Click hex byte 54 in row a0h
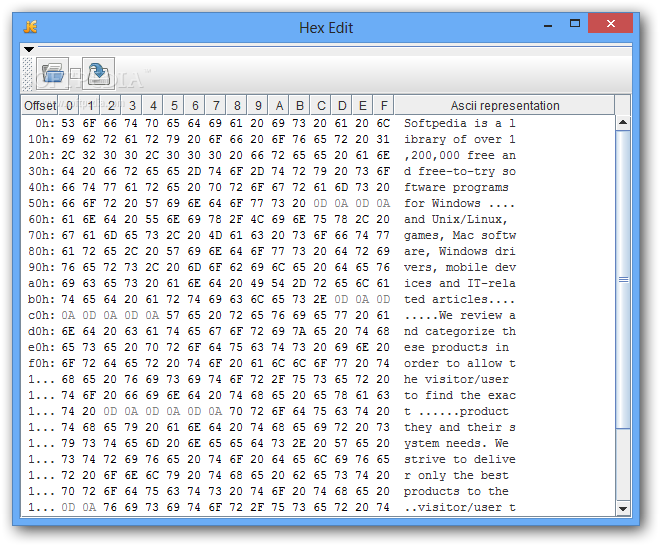 (278, 283)
